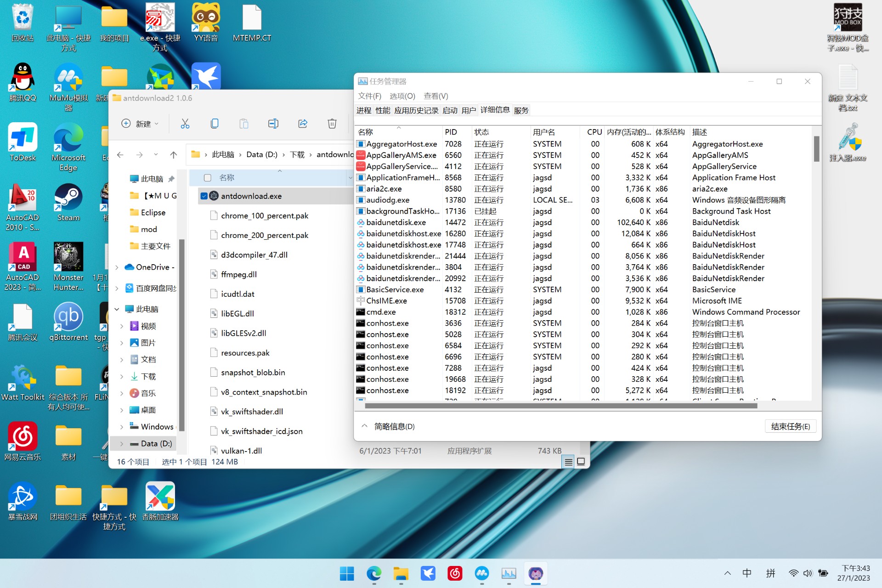
Task: Switch to the 性能 tab
Action: point(383,110)
